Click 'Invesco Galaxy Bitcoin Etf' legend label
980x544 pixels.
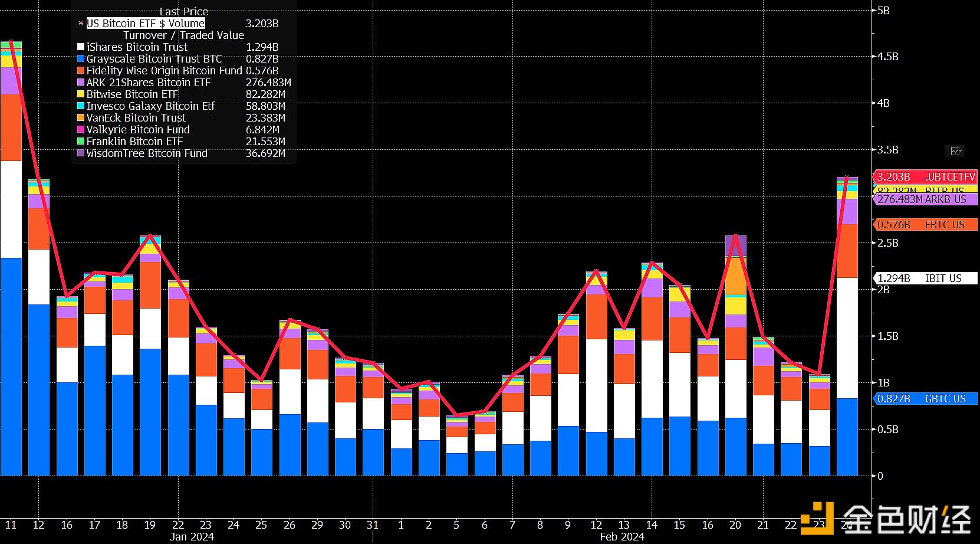[151, 106]
